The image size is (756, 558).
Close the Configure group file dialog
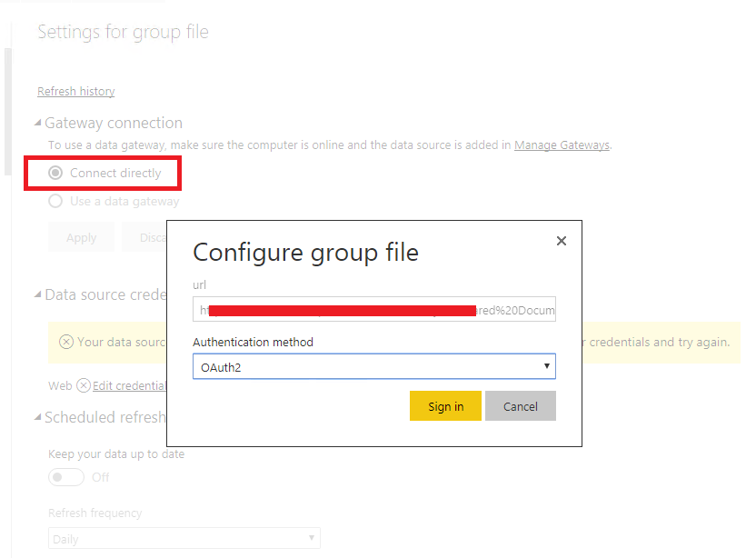coord(562,241)
